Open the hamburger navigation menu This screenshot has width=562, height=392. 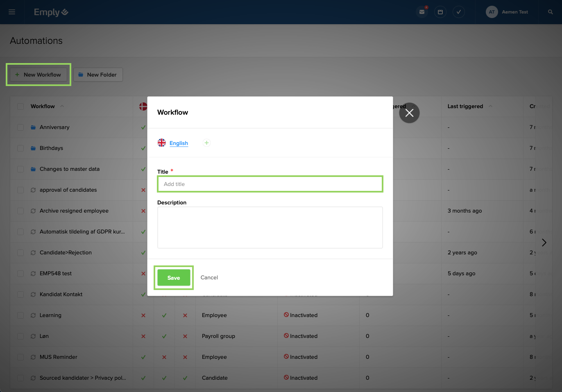pyautogui.click(x=12, y=12)
